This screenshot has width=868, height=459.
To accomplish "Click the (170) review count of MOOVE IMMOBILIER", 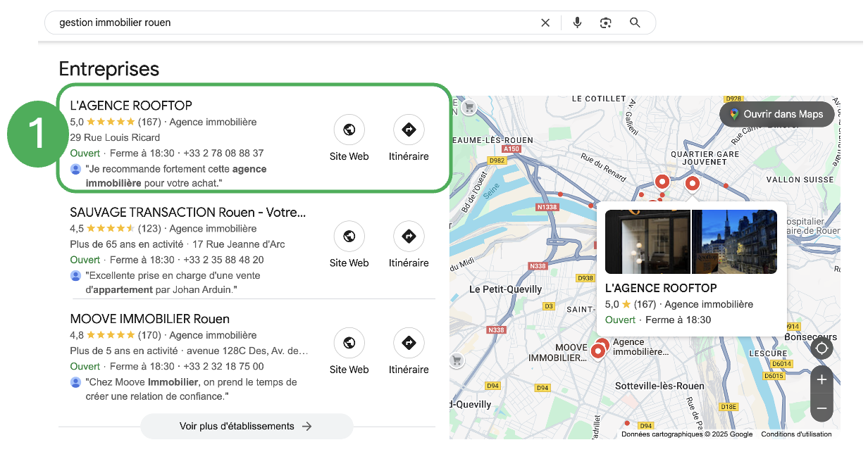I will tap(149, 335).
